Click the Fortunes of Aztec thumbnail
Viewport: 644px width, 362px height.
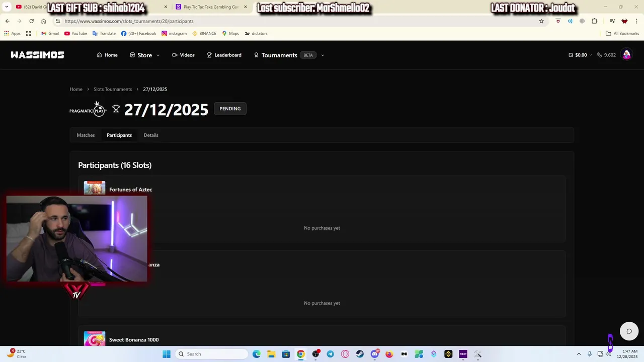[95, 188]
